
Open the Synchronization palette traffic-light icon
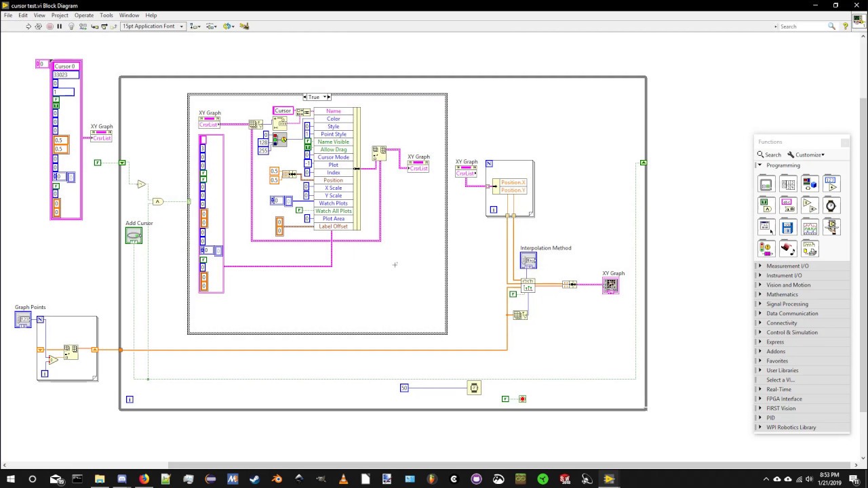point(766,249)
